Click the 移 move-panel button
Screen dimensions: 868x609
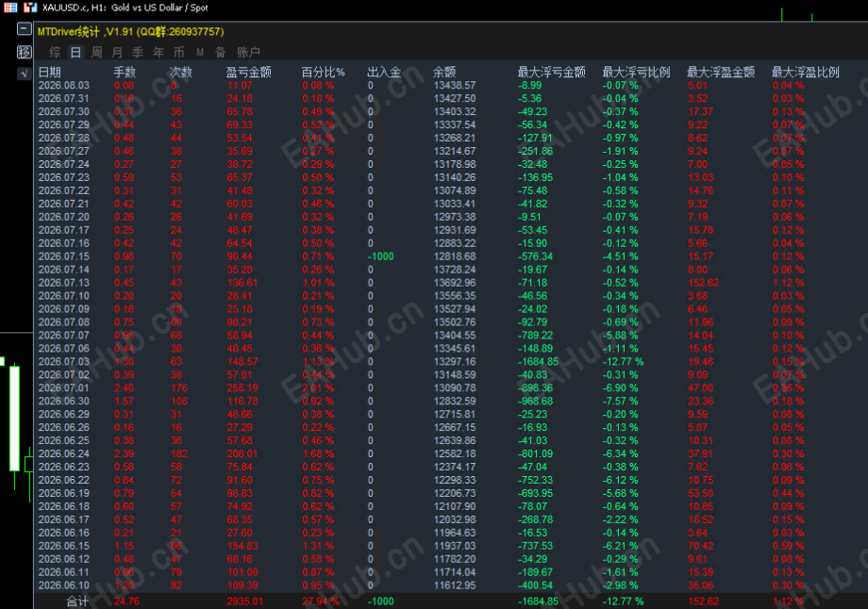click(24, 52)
